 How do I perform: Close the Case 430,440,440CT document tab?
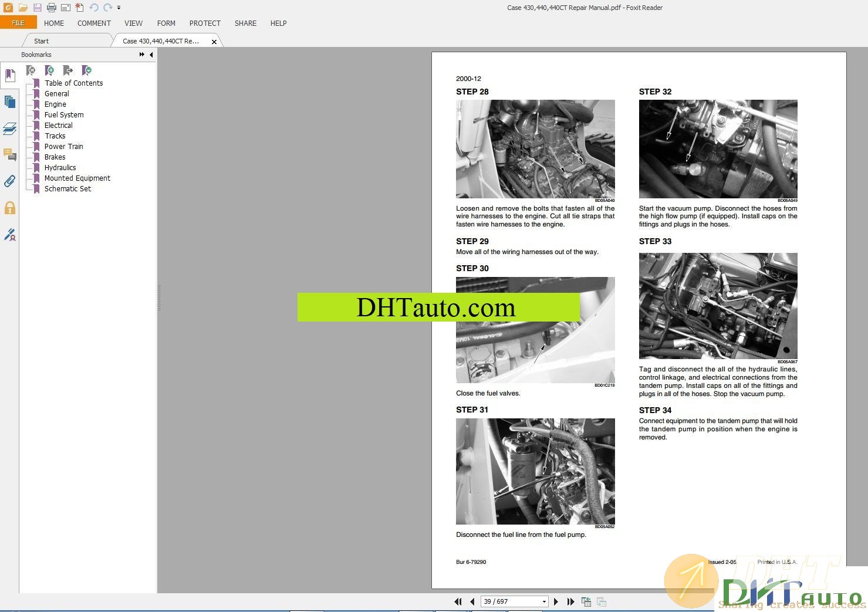pyautogui.click(x=214, y=42)
